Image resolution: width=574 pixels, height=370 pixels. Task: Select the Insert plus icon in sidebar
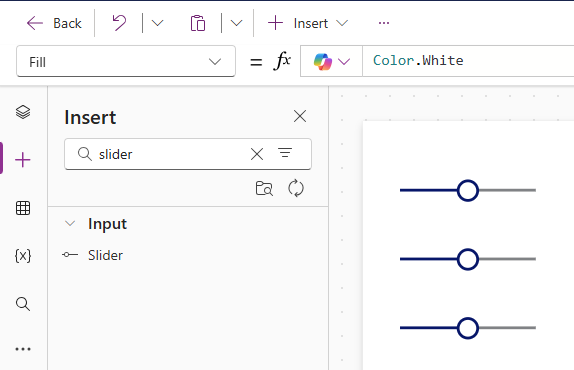coord(23,160)
